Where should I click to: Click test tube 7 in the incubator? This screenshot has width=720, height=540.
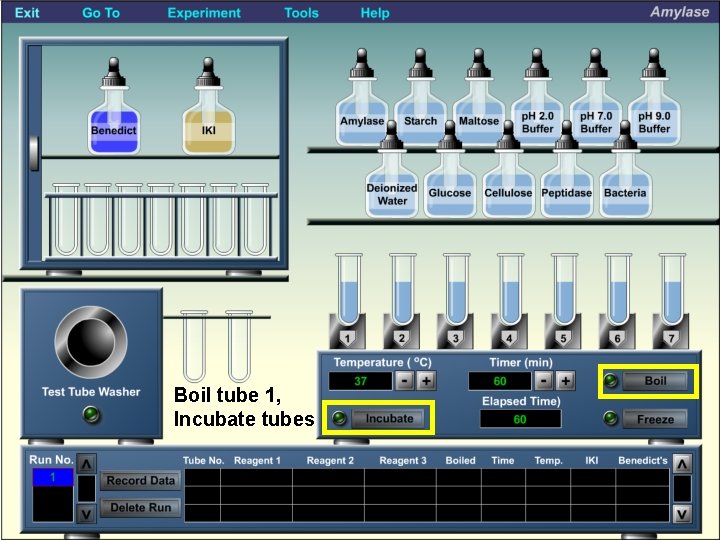(x=672, y=290)
